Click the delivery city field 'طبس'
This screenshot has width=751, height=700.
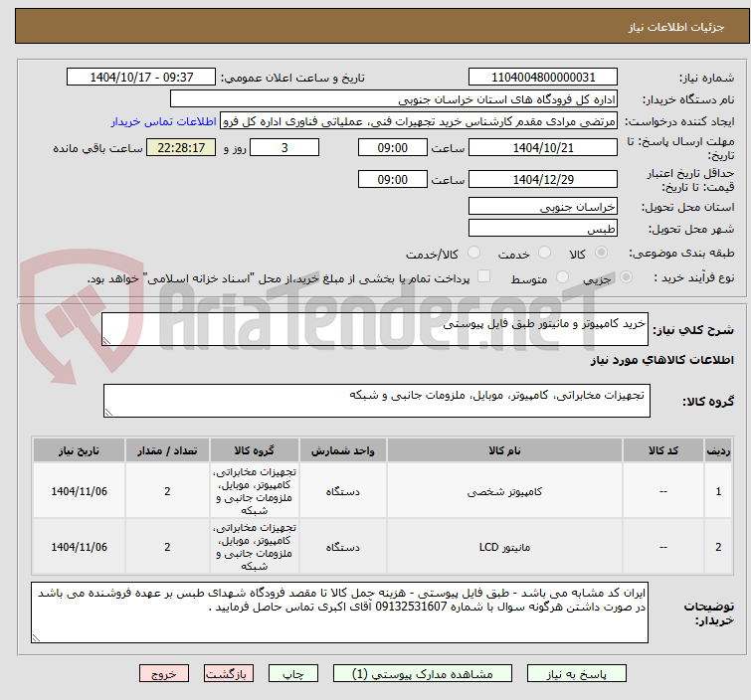[543, 229]
